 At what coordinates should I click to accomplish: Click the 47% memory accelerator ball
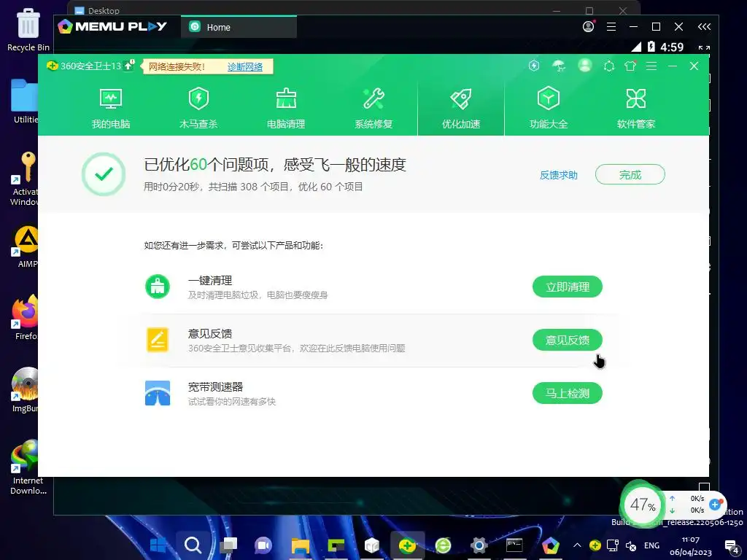642,505
